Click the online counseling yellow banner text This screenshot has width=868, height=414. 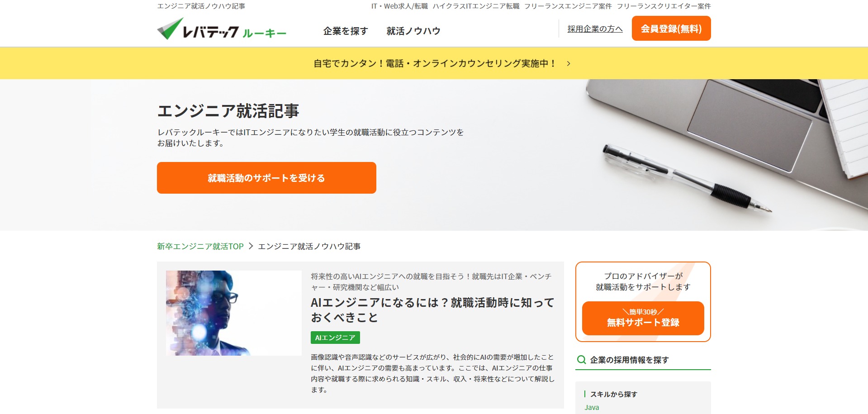[435, 63]
